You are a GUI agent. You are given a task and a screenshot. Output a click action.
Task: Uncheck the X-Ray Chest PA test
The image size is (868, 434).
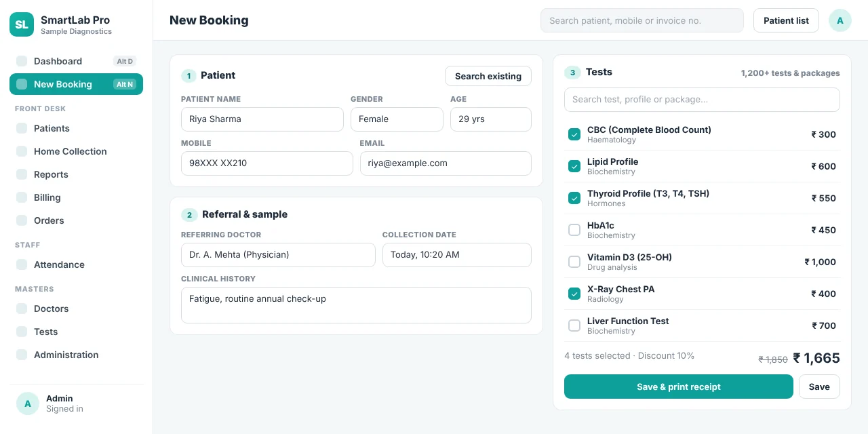574,294
